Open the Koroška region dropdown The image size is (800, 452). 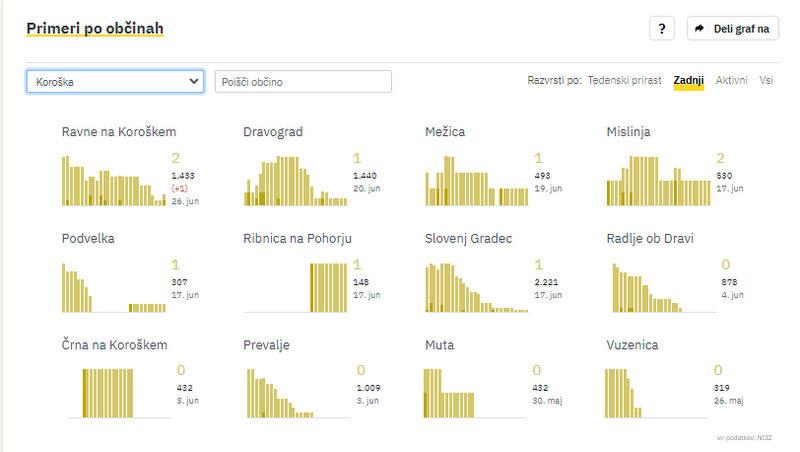115,81
